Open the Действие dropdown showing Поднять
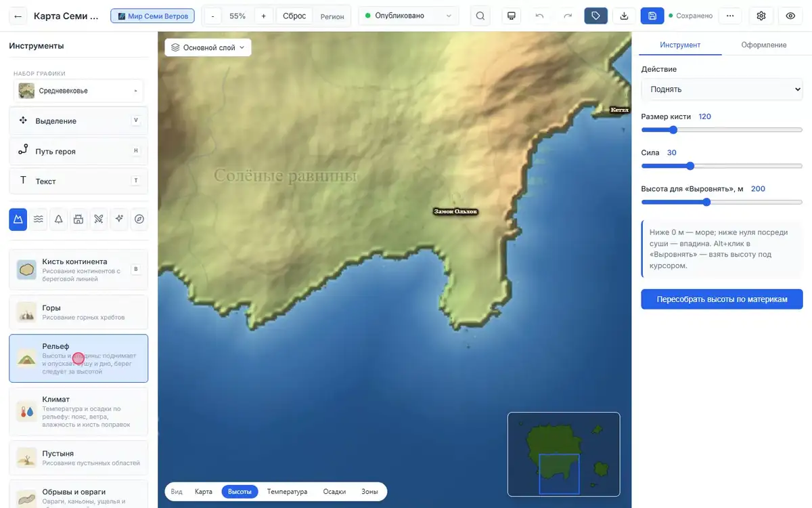The width and height of the screenshot is (812, 508). [721, 89]
